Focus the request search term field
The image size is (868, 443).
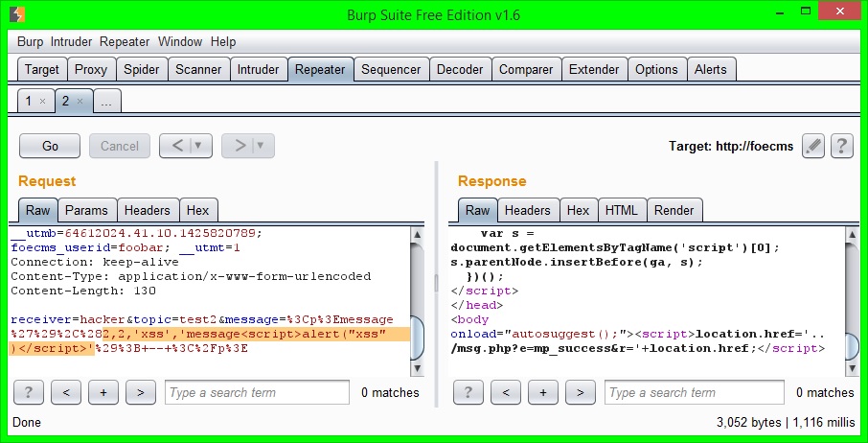(257, 392)
